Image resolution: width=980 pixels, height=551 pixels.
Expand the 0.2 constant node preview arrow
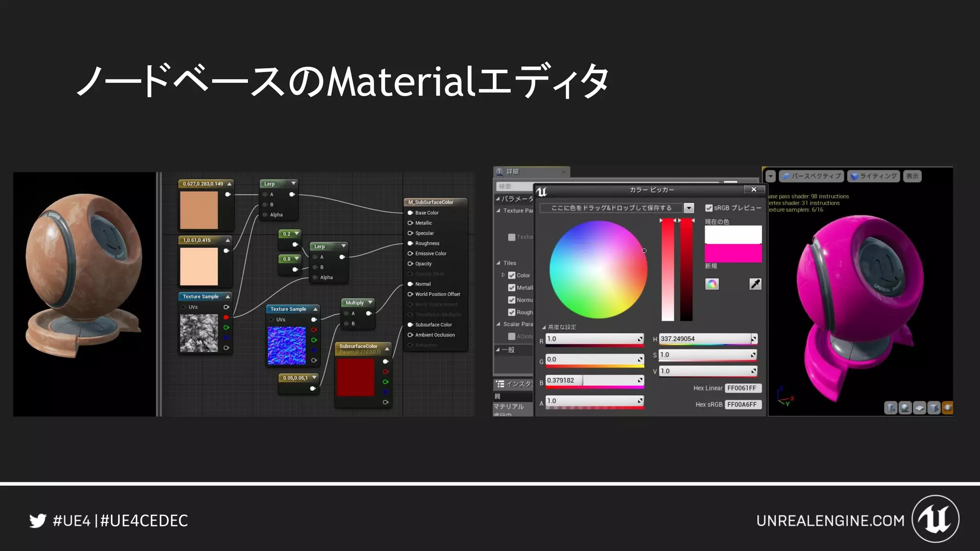tap(297, 233)
